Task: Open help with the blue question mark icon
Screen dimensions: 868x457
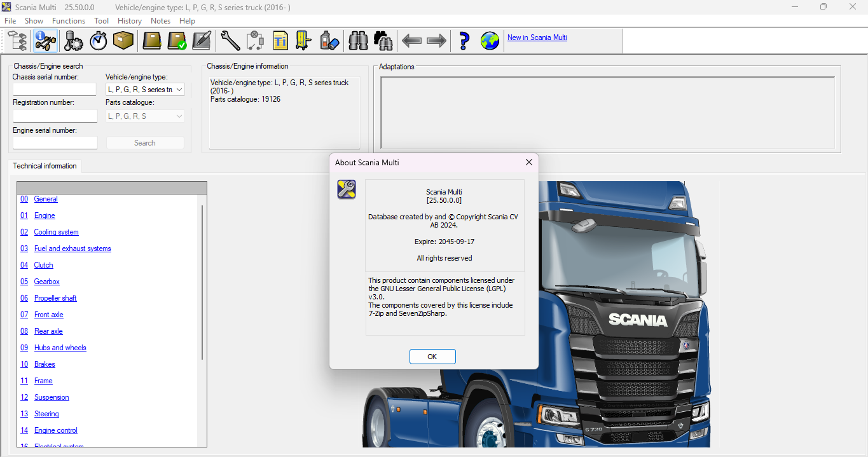Action: click(x=464, y=41)
